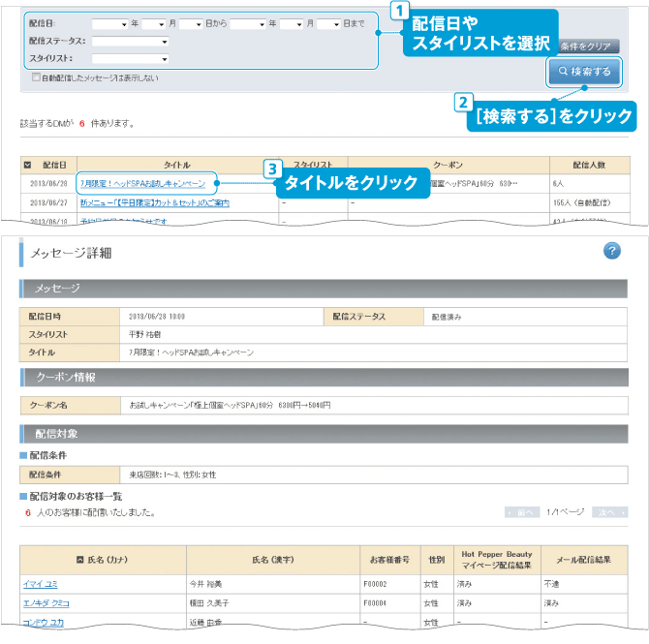Click the sort icon beside 氏名 (カナ) header

[79, 560]
